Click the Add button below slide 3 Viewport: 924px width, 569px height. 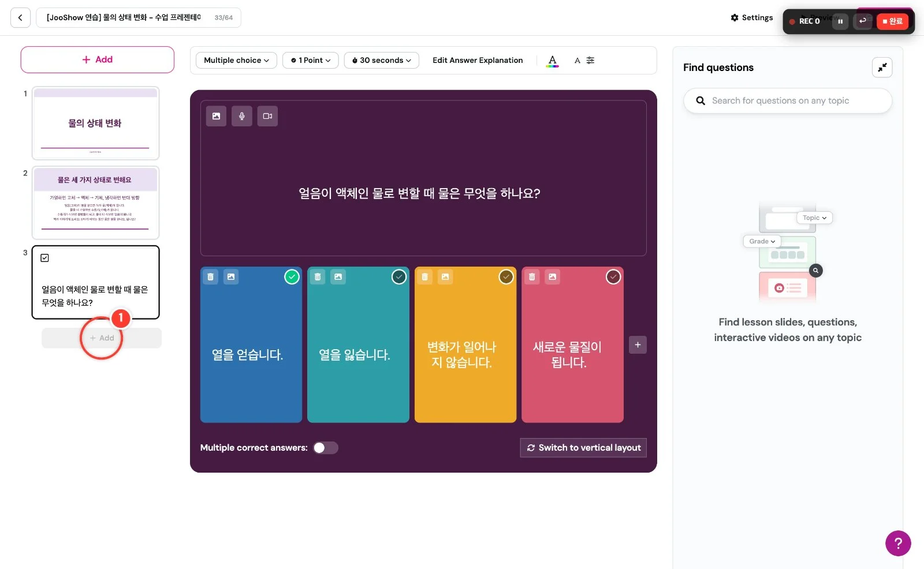[x=102, y=338]
